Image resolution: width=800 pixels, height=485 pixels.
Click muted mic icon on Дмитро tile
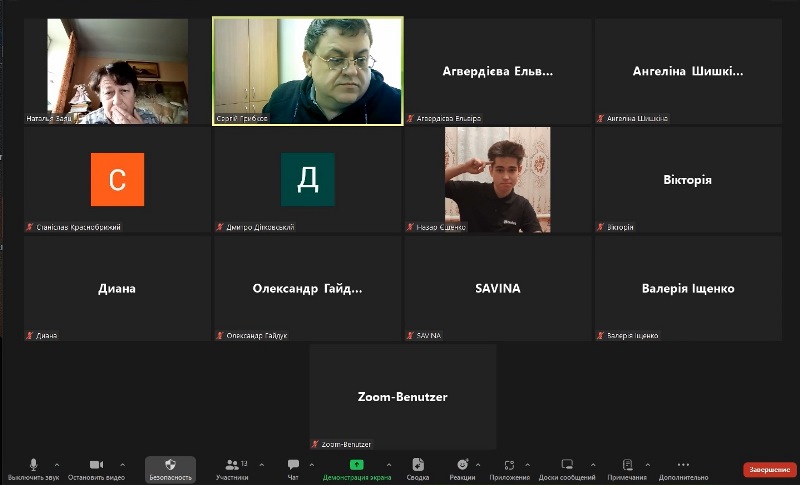tap(220, 227)
